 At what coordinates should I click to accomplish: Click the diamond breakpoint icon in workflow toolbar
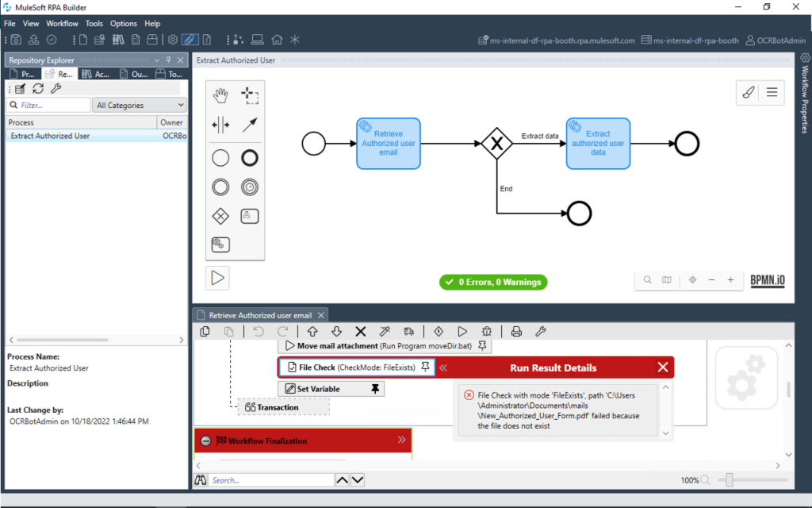(x=439, y=332)
